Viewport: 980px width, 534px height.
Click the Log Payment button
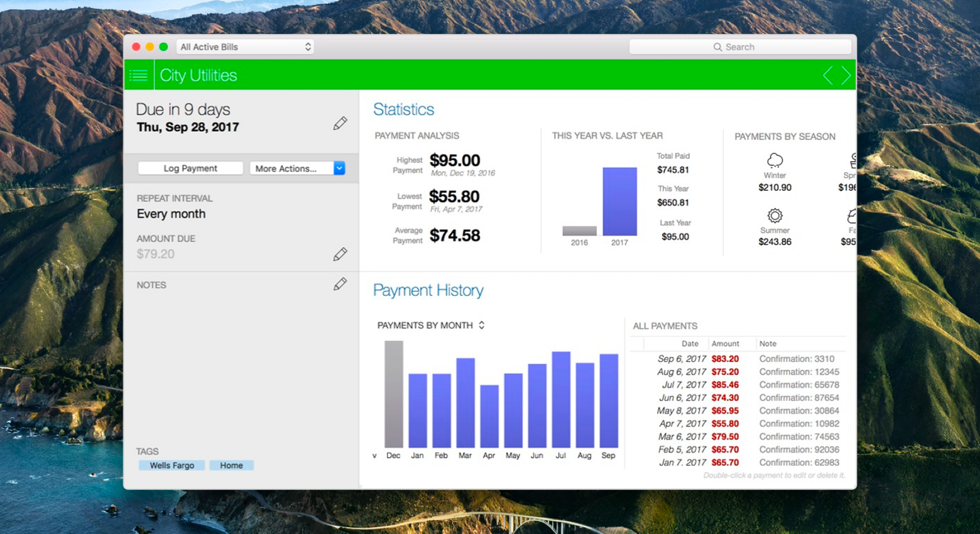[190, 168]
